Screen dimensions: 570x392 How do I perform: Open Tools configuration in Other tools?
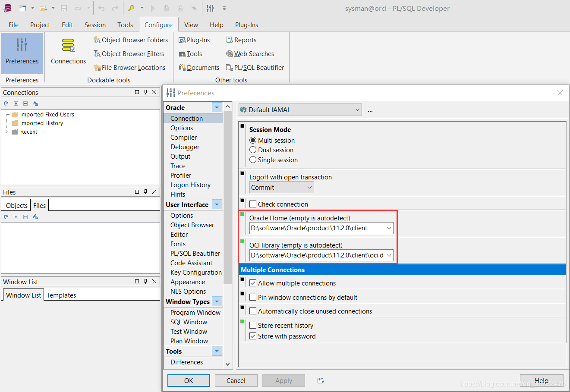[x=190, y=54]
